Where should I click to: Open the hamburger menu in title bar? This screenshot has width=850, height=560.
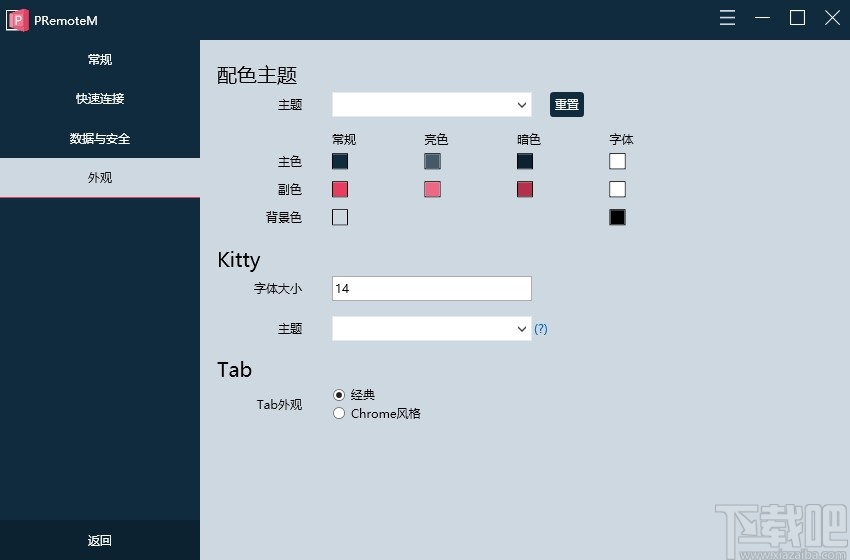(727, 18)
